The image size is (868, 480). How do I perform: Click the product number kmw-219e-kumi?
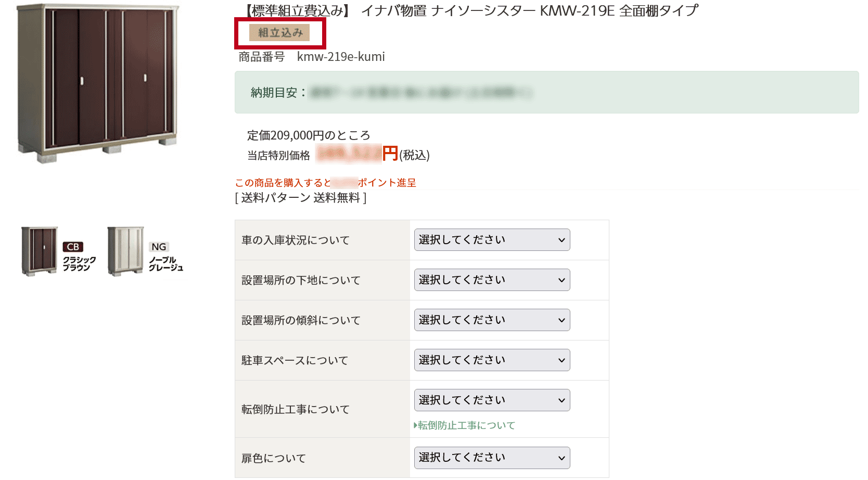pyautogui.click(x=341, y=57)
